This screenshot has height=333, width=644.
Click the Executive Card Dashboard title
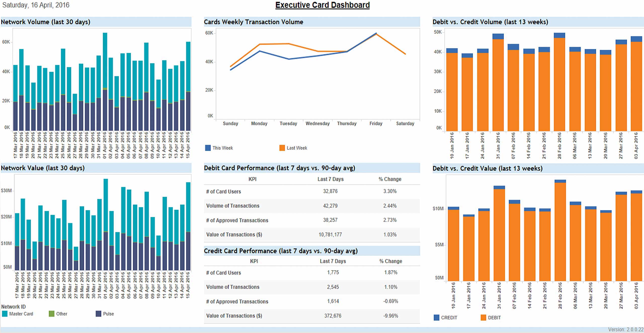[x=322, y=5]
